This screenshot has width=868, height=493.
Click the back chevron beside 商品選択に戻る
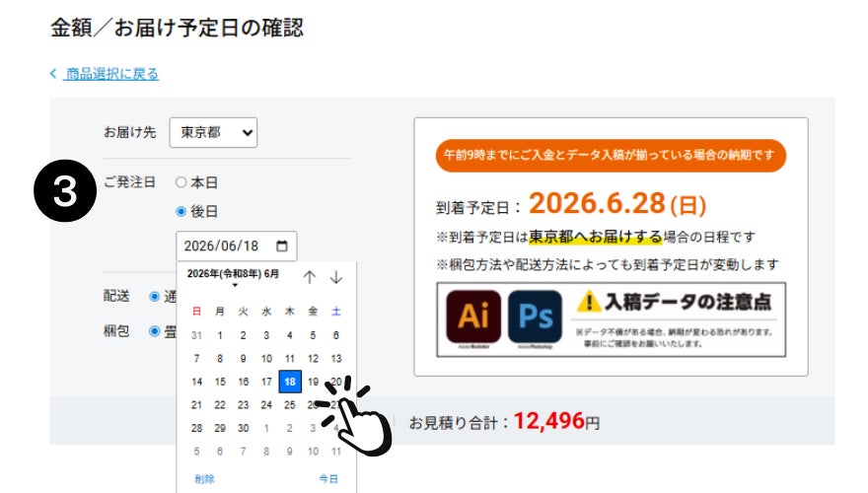pos(53,73)
